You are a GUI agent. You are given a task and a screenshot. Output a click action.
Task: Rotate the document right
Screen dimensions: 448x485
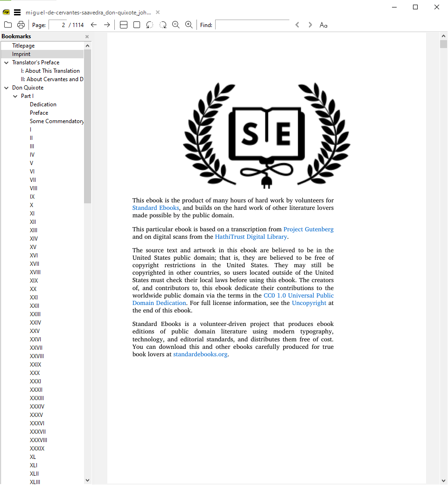click(162, 25)
